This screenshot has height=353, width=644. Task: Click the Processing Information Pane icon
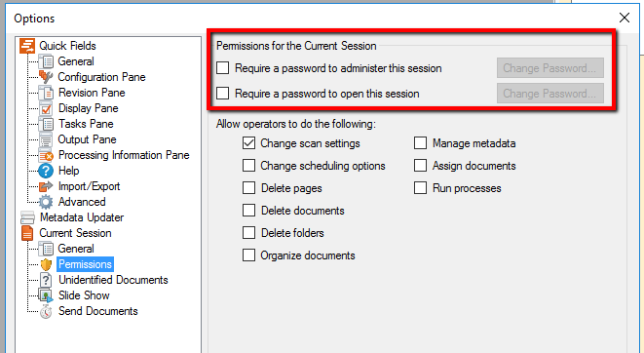click(x=46, y=155)
